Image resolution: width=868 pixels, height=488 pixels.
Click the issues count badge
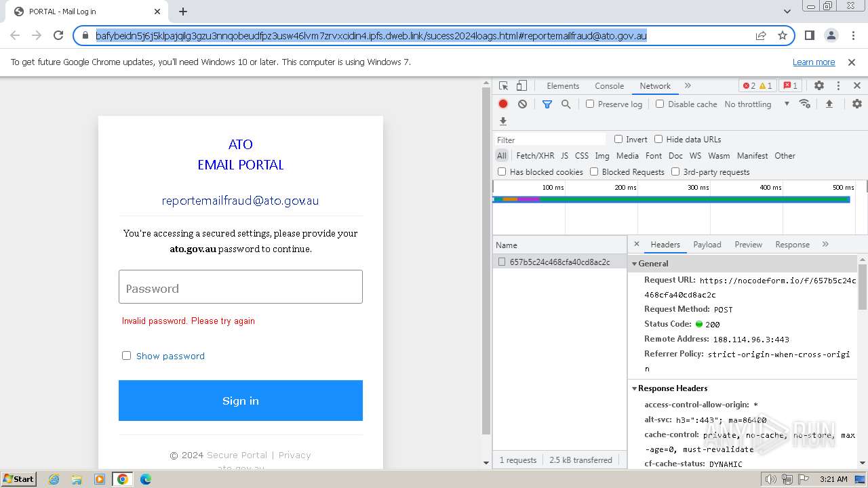pos(790,86)
